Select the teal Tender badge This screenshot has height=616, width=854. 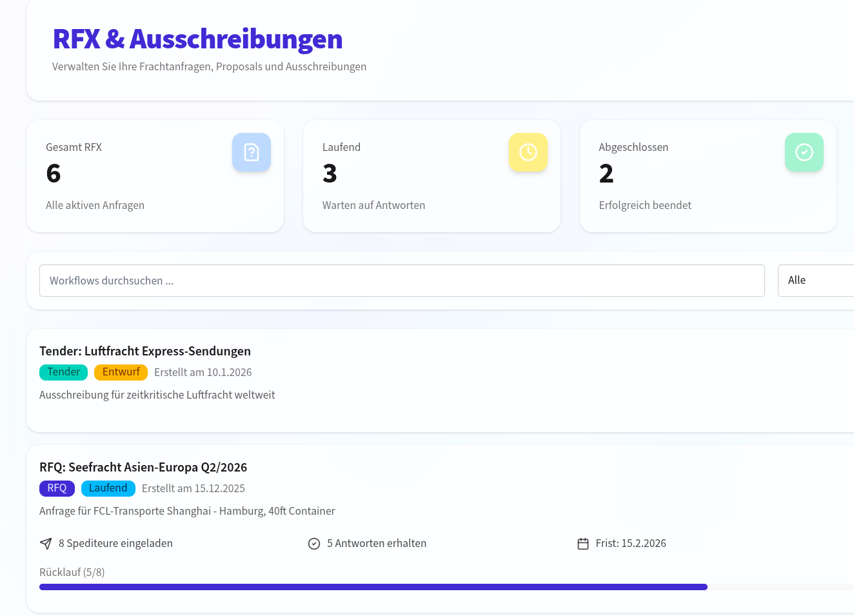click(x=63, y=372)
